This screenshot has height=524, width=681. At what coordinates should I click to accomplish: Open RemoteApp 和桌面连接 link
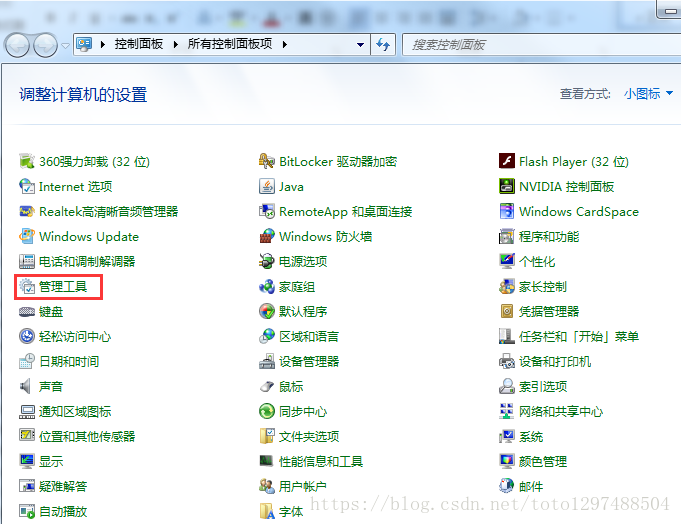tap(345, 212)
